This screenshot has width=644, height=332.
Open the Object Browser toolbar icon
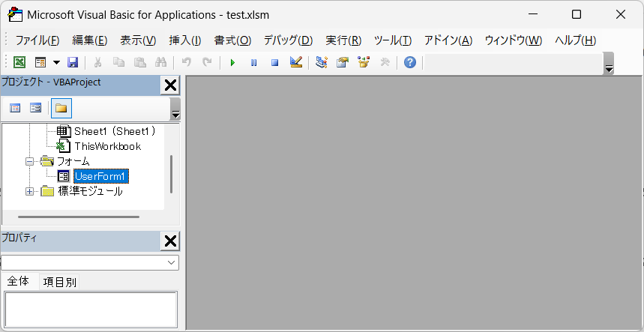pyautogui.click(x=364, y=62)
